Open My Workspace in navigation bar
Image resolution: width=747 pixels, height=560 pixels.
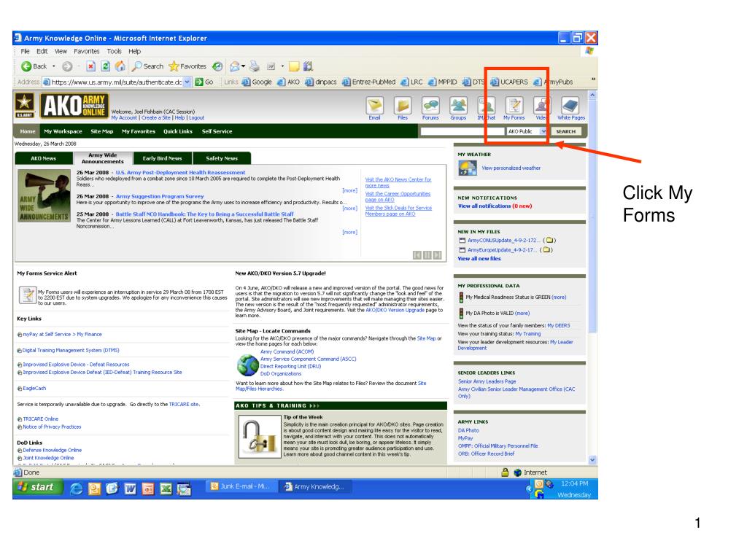[63, 131]
